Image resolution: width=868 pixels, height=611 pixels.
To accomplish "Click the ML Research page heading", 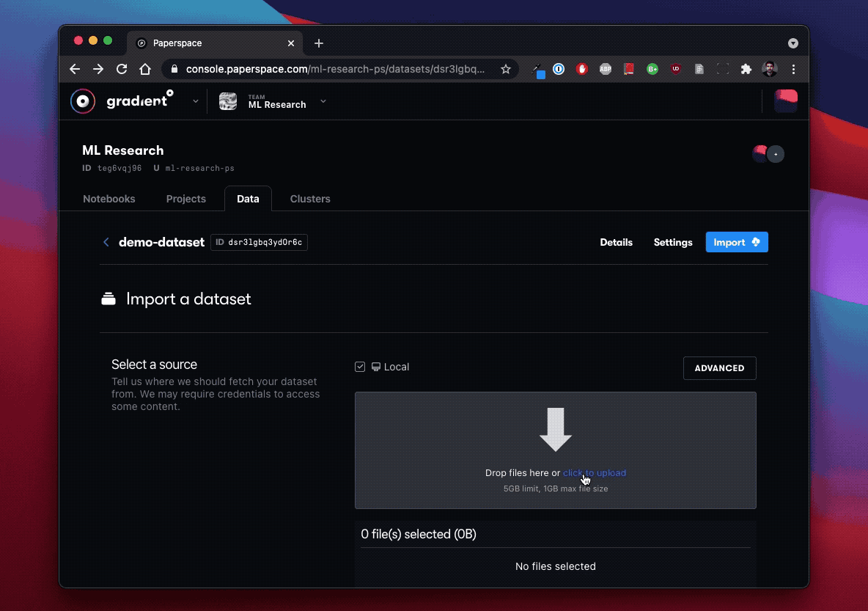I will [x=123, y=150].
